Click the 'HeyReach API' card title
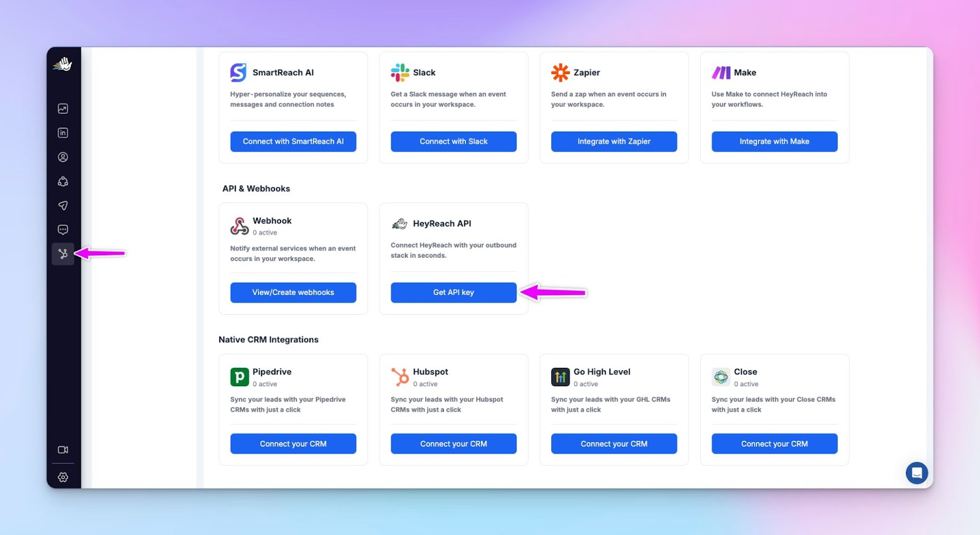The height and width of the screenshot is (535, 980). (x=442, y=223)
